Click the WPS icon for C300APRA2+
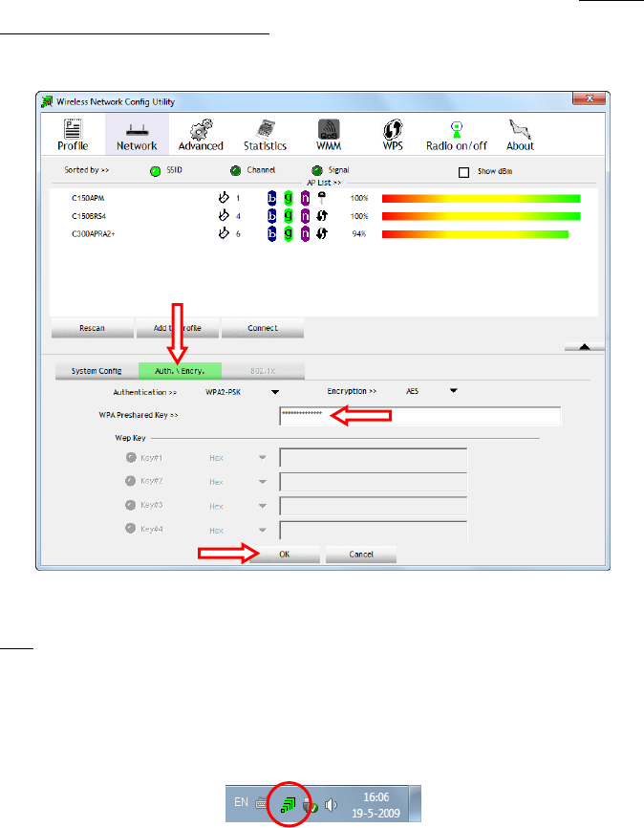644x828 pixels. (x=322, y=233)
